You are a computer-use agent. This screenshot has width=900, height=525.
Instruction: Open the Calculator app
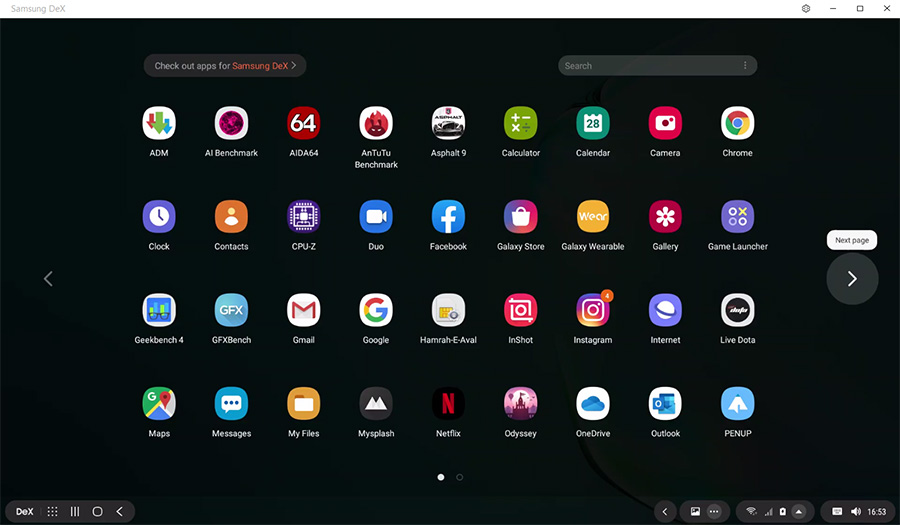(x=521, y=123)
